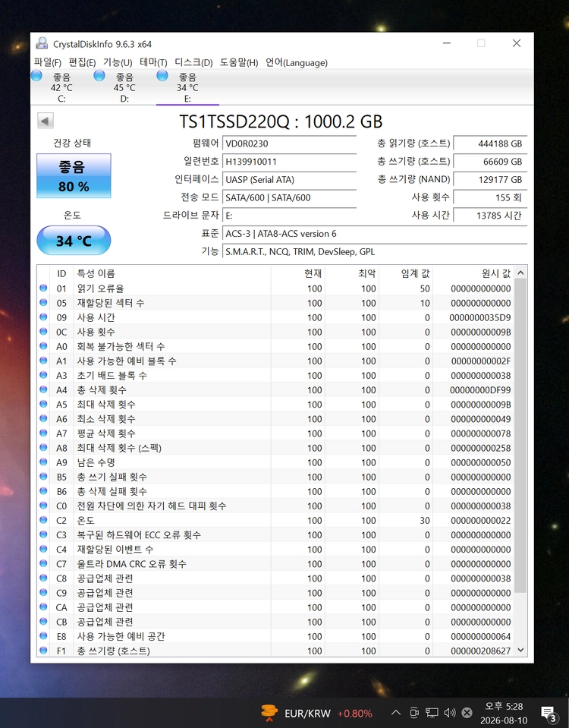Click the raw value 0000000035D9
The height and width of the screenshot is (728, 569).
tap(480, 317)
